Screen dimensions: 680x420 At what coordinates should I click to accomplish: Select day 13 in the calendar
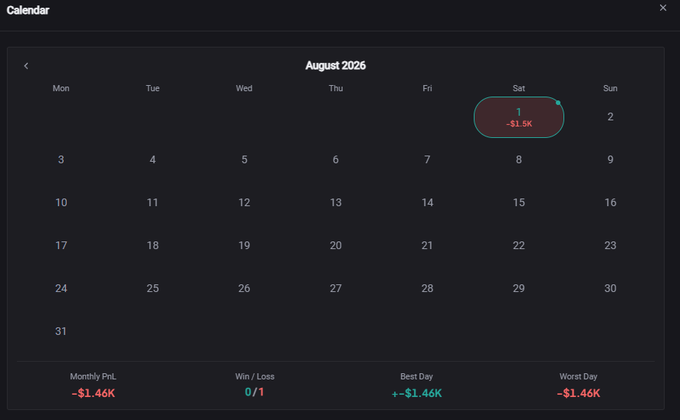tap(336, 203)
